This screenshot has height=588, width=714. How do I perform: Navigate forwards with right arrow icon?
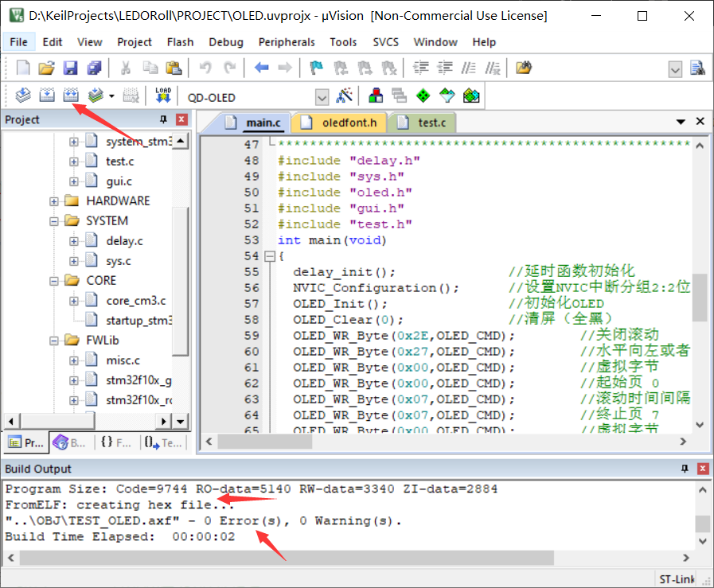point(285,68)
